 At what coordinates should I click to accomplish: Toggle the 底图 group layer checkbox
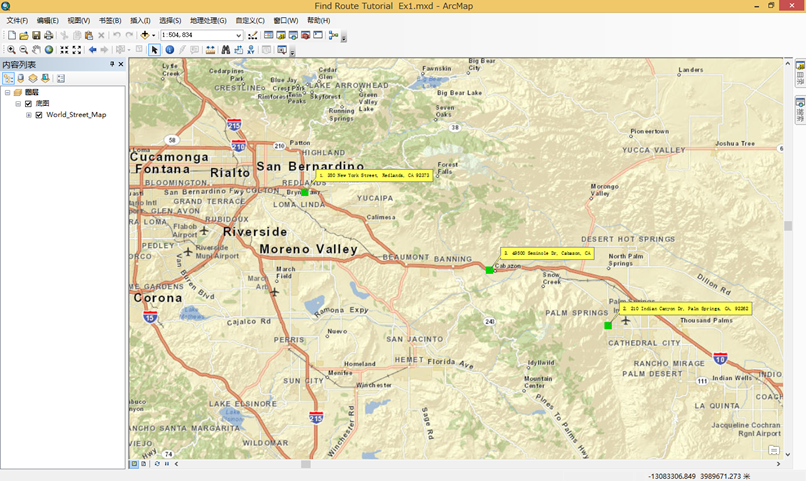[x=29, y=104]
